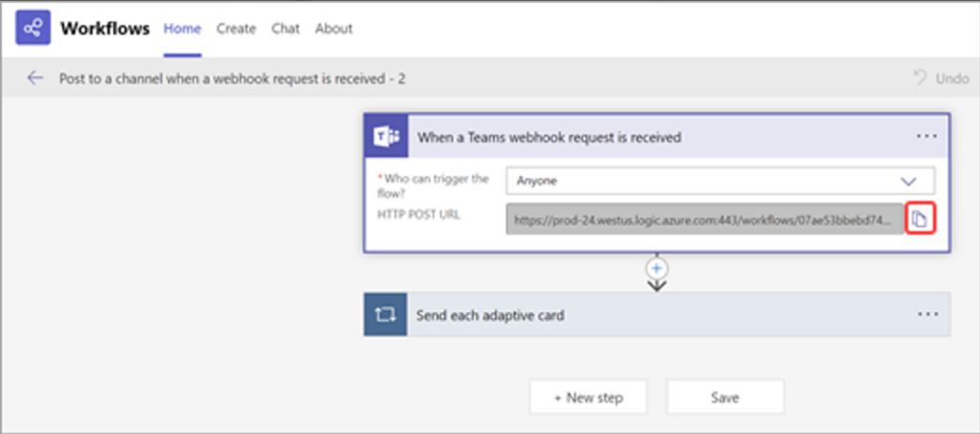Collapse the Teams webhook request trigger header
The width and height of the screenshot is (980, 434).
657,136
